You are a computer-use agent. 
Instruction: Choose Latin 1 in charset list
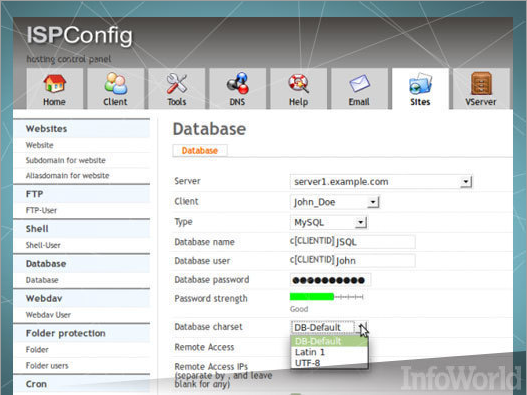(x=329, y=352)
